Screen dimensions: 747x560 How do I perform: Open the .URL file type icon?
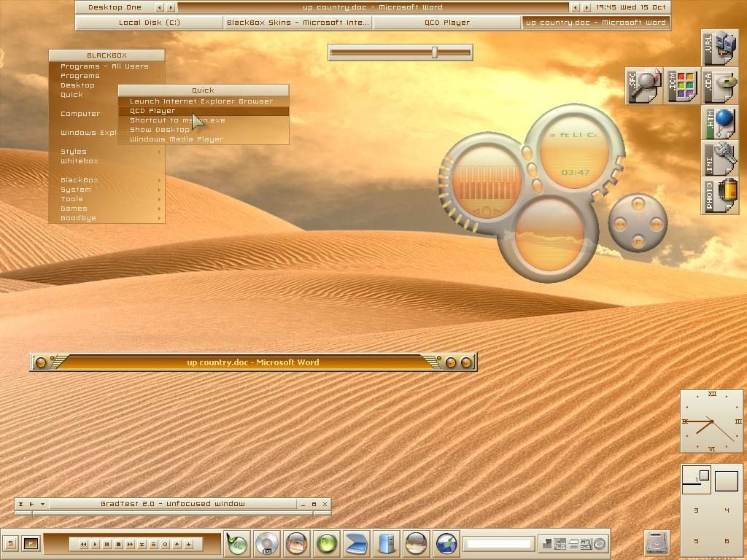[719, 48]
